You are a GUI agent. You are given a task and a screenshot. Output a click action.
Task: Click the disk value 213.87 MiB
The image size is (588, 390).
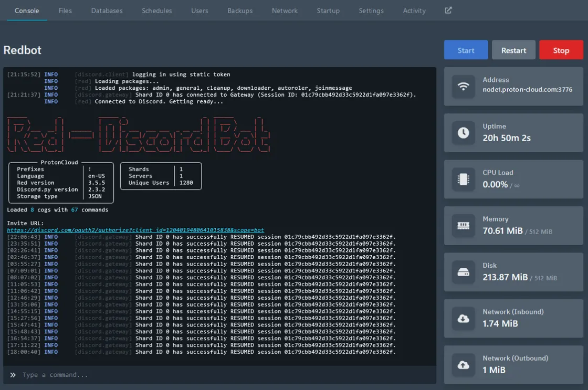click(x=505, y=277)
